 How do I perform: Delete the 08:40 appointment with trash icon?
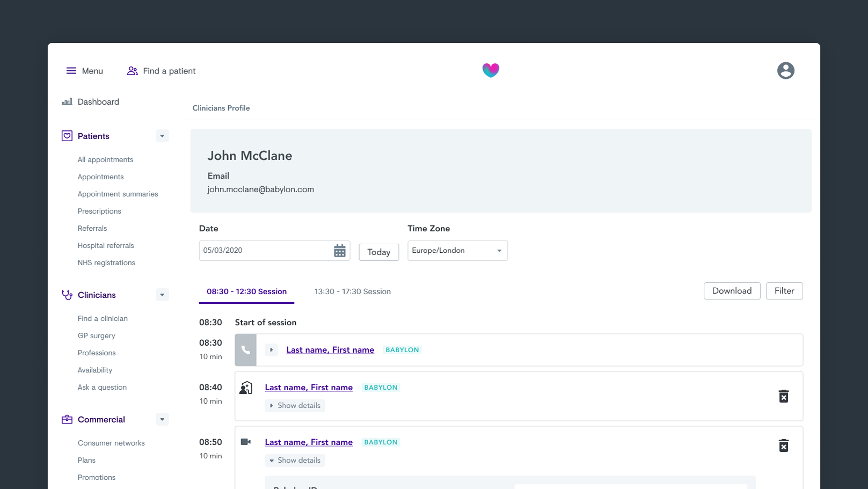[x=784, y=396]
